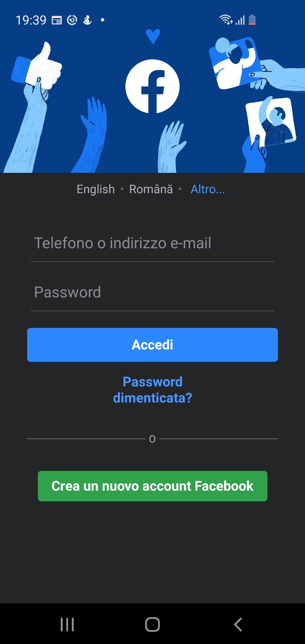
Task: Open Altro... language options
Action: point(208,189)
